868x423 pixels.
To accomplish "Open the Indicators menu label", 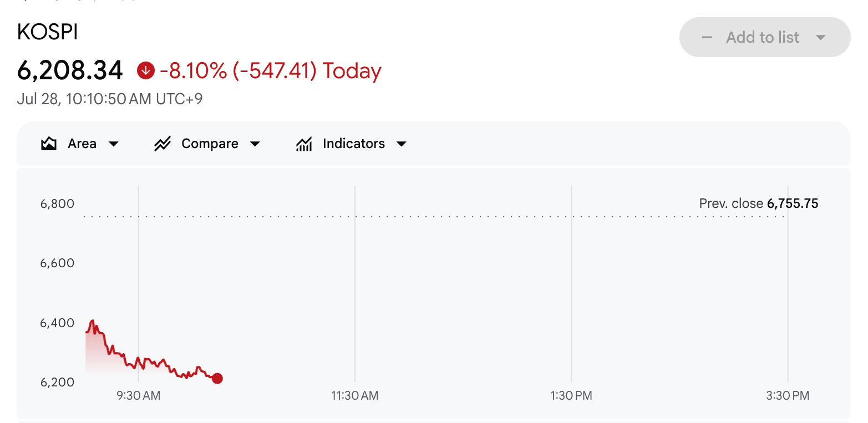I will (354, 144).
